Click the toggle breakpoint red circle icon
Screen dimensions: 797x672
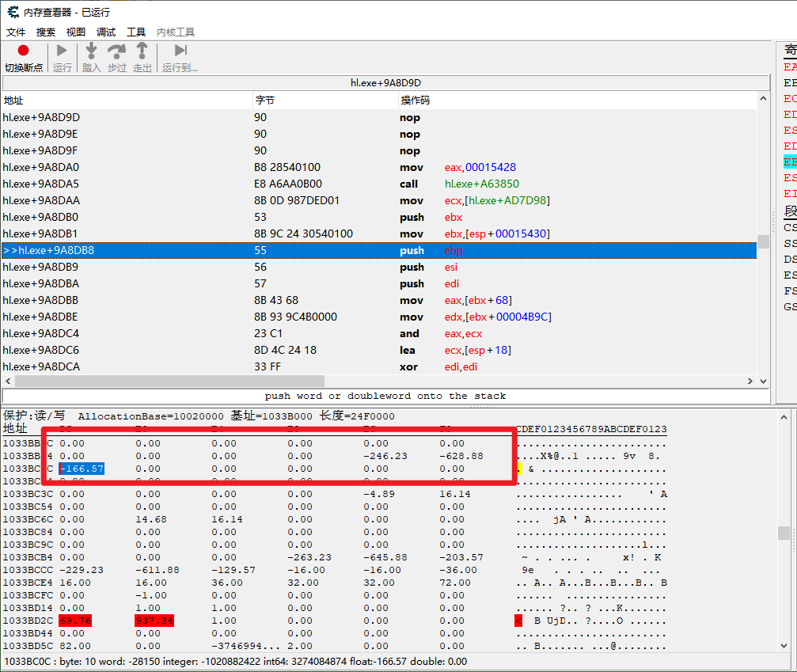click(x=23, y=51)
